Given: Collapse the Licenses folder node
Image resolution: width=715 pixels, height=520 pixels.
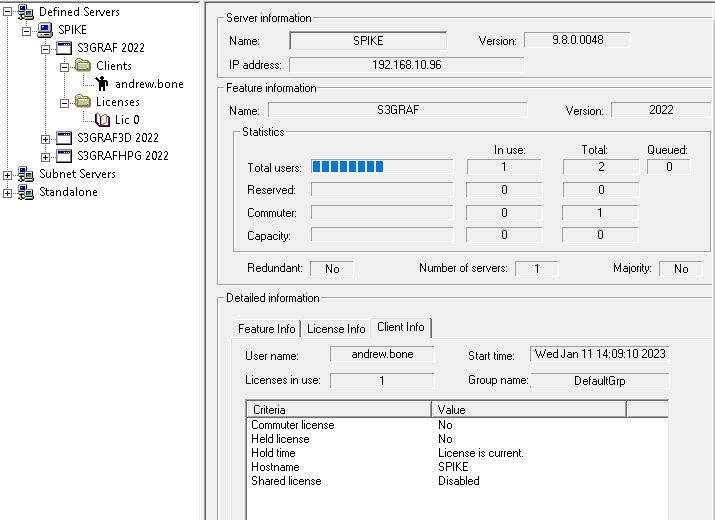Looking at the screenshot, I should tap(65, 103).
